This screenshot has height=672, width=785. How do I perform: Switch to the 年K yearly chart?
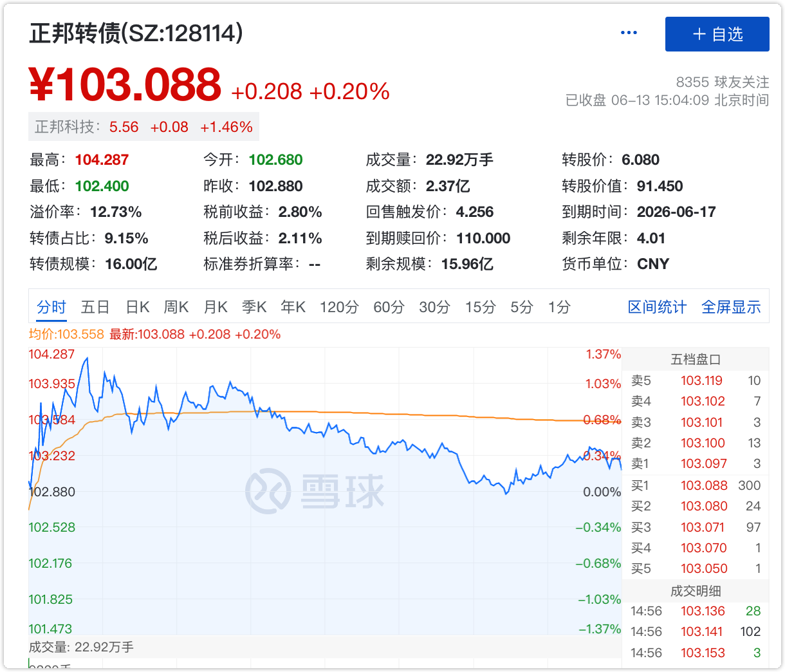coord(293,308)
